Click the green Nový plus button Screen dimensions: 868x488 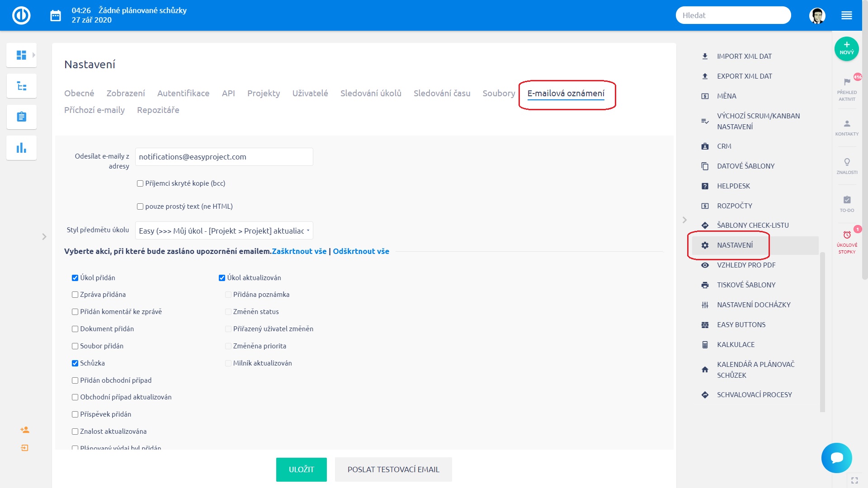point(846,48)
